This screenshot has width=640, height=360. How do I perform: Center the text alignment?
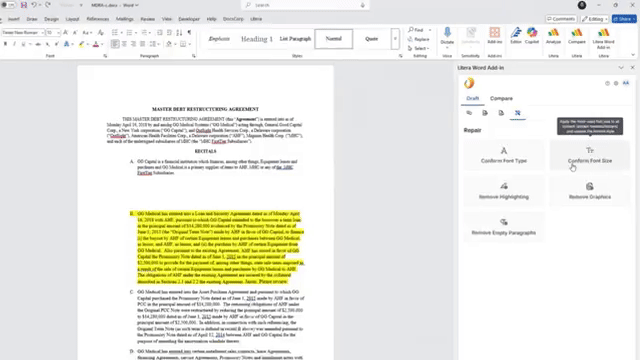coord(124,44)
